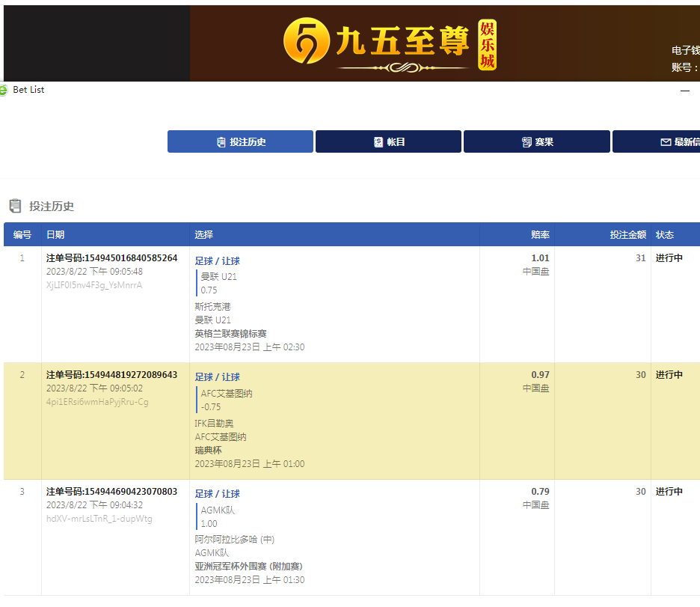Open 足球 / 让球 link in bet 3
Viewport: 700px width, 607px height.
[x=218, y=494]
